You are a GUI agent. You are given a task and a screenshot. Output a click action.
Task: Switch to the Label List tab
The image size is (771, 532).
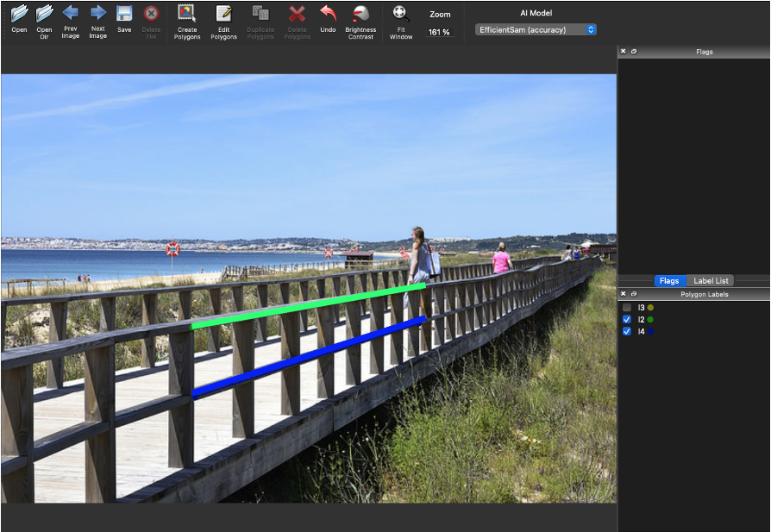pos(711,280)
